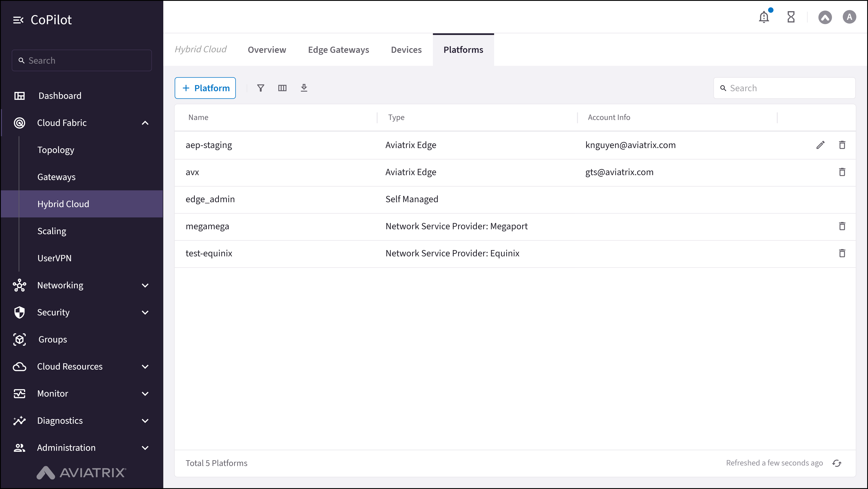868x489 pixels.
Task: Export the platforms list with download icon
Action: [304, 88]
